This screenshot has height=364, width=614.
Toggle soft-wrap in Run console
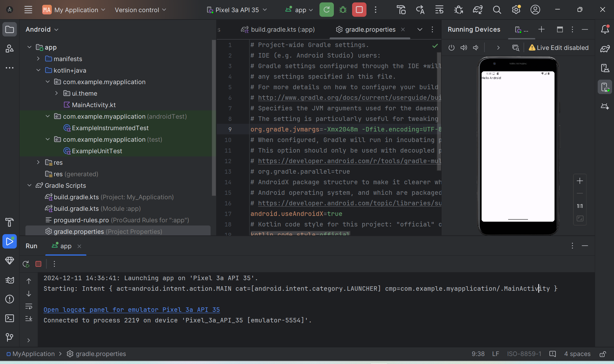[x=29, y=306]
